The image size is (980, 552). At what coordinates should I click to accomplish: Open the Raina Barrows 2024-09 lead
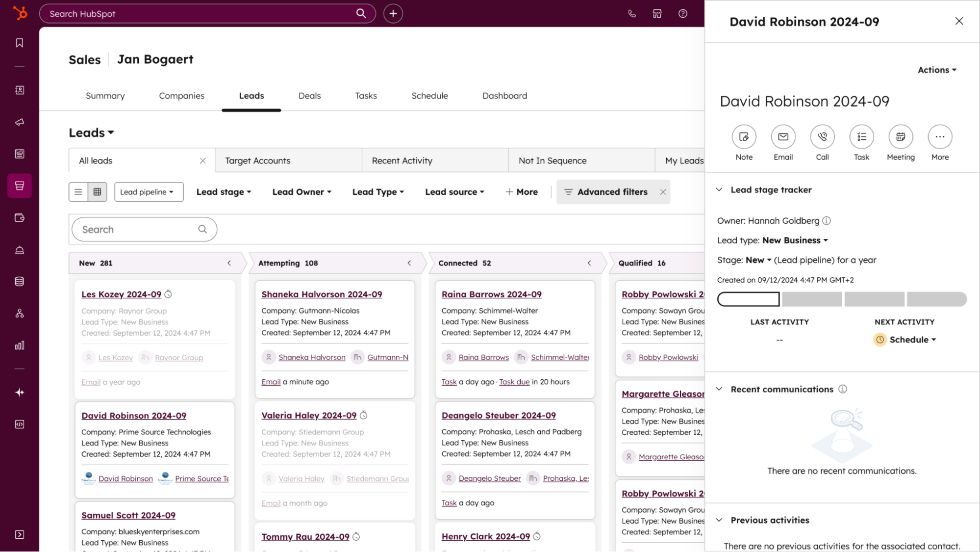(492, 294)
